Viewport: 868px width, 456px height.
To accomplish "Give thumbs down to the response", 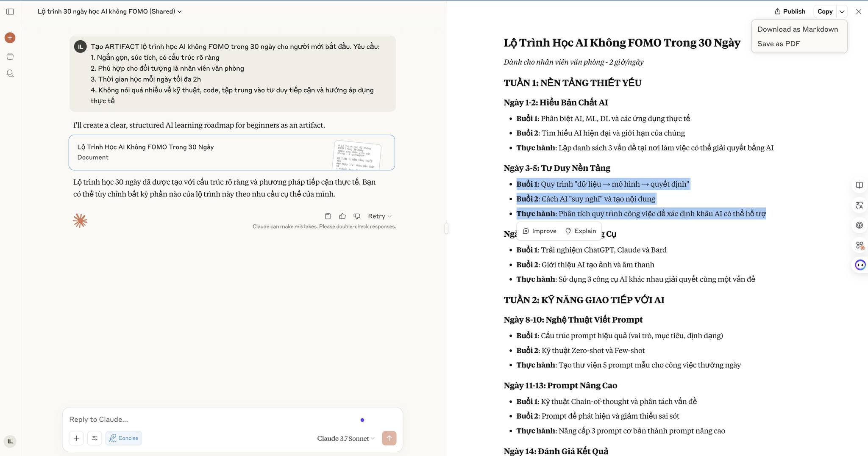I will tap(357, 216).
